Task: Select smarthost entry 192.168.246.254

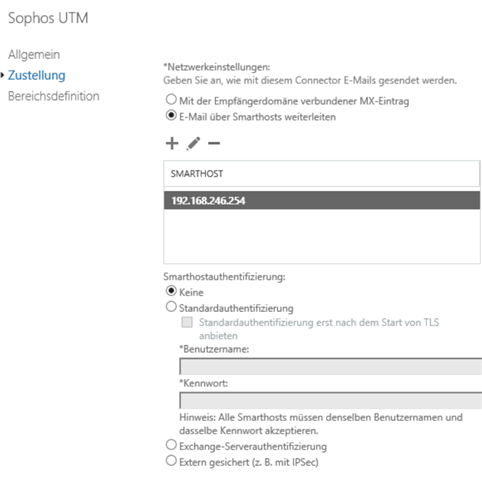Action: pyautogui.click(x=322, y=200)
